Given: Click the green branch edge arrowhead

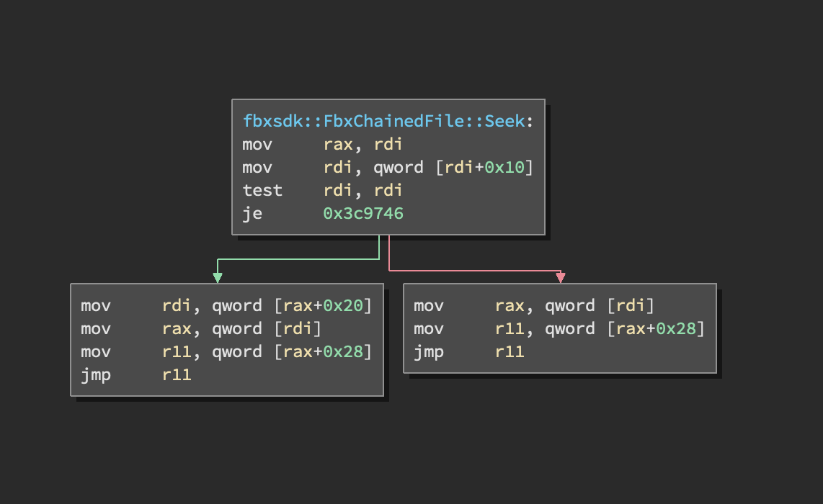Looking at the screenshot, I should (218, 278).
